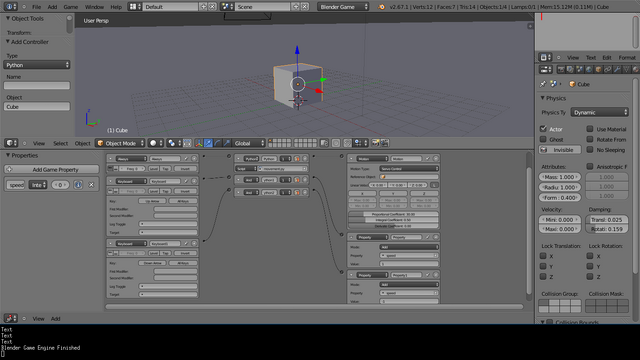The width and height of the screenshot is (640, 360).
Task: Remove the speed game property
Action: tap(91, 185)
